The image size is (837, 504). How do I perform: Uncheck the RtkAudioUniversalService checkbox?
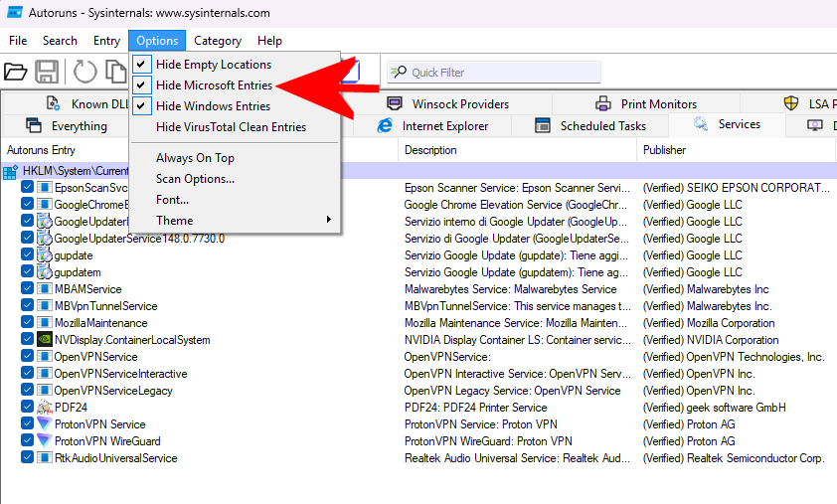pos(27,457)
